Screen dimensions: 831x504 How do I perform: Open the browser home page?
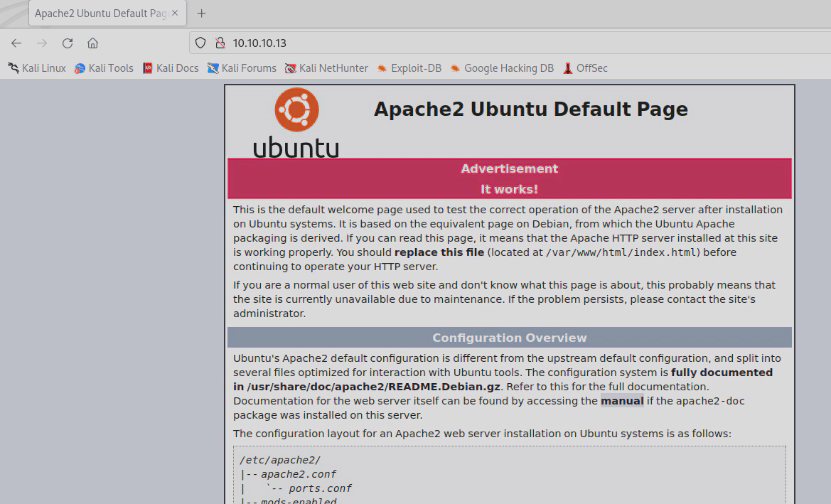click(x=92, y=43)
